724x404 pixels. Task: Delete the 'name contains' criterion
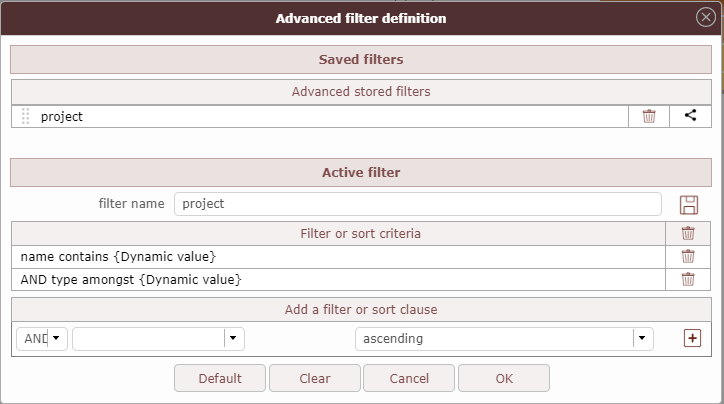[688, 257]
